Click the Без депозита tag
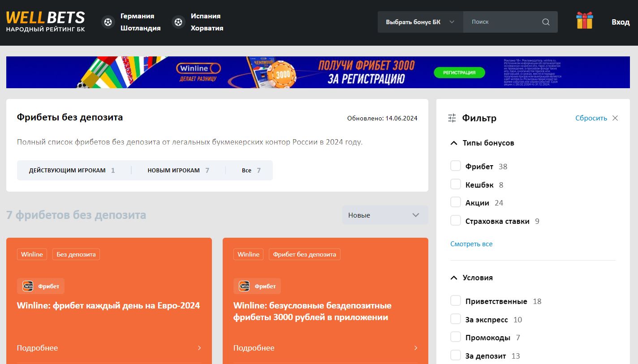This screenshot has width=638, height=364. point(76,254)
